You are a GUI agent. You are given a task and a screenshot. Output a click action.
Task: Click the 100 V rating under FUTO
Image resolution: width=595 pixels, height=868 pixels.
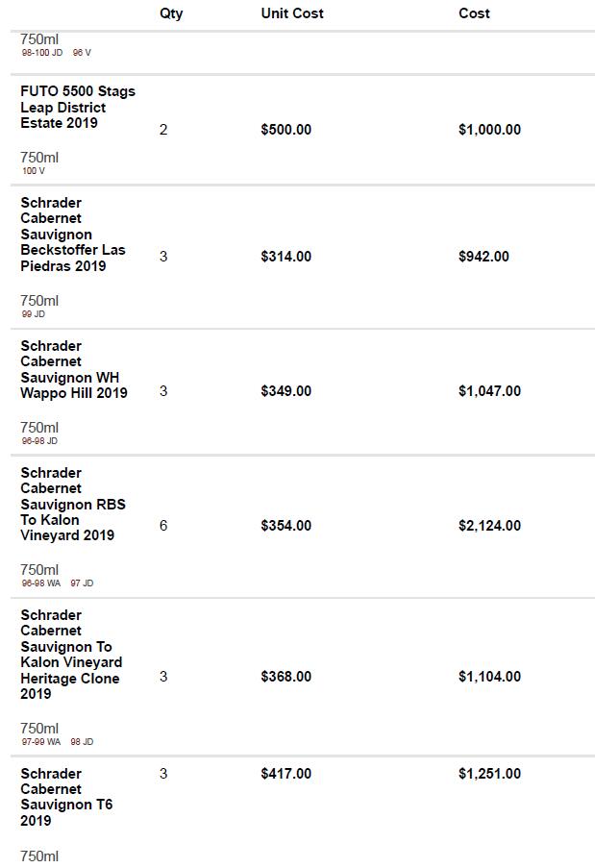click(x=34, y=171)
